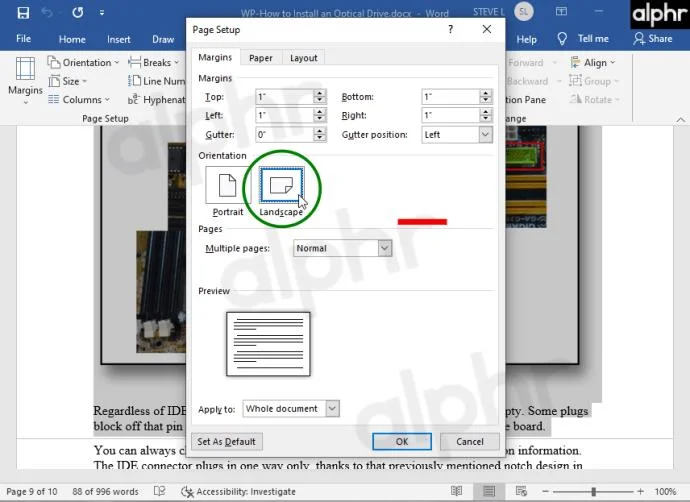
Task: Click OK in Page Setup dialog
Action: tap(402, 441)
